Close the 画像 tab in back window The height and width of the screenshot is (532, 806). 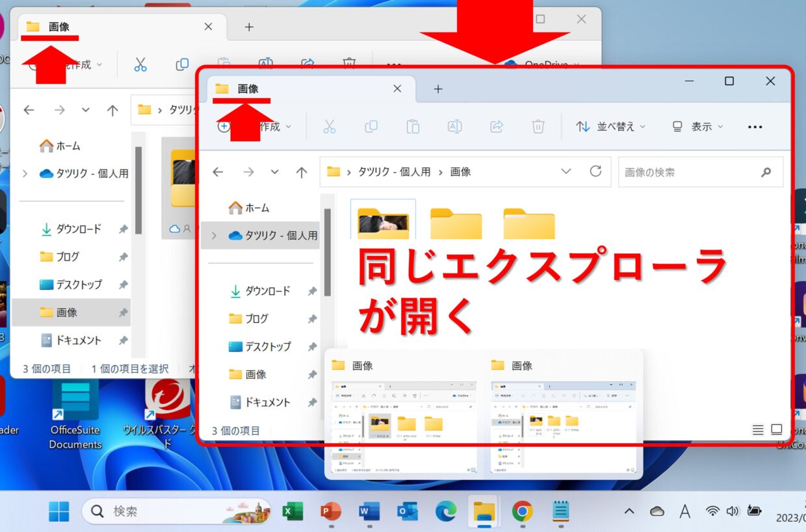(208, 27)
